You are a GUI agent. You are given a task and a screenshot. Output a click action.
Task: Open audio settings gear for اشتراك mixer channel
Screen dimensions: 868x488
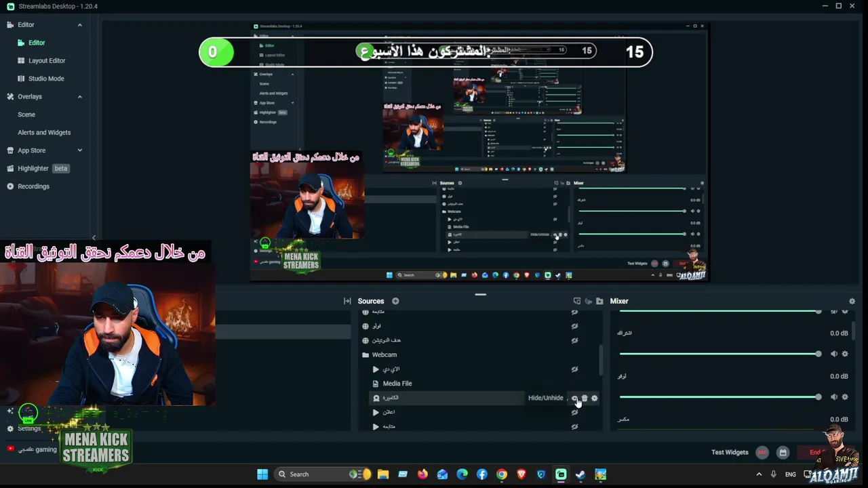tap(845, 354)
